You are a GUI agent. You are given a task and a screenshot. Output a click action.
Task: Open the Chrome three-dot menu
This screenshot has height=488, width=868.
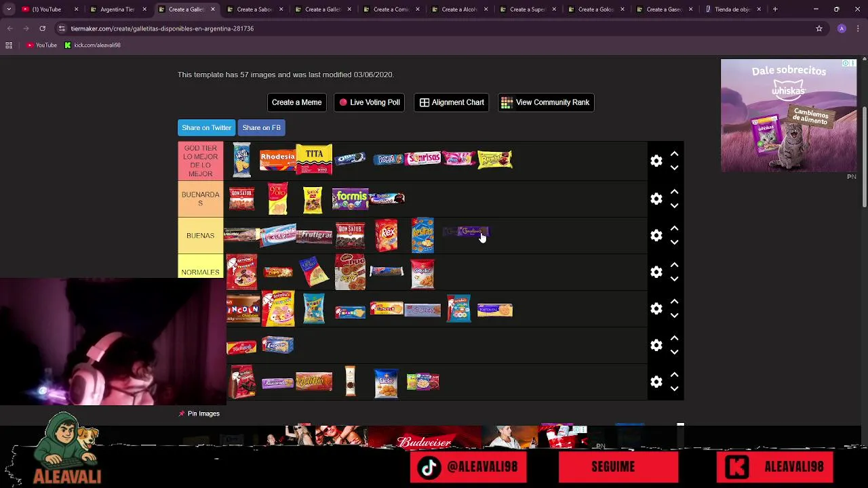pyautogui.click(x=859, y=28)
